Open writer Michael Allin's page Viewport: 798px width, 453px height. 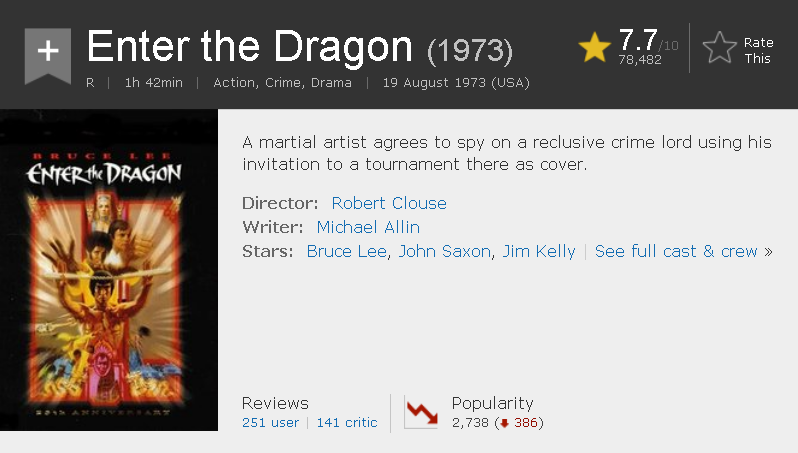pyautogui.click(x=368, y=227)
